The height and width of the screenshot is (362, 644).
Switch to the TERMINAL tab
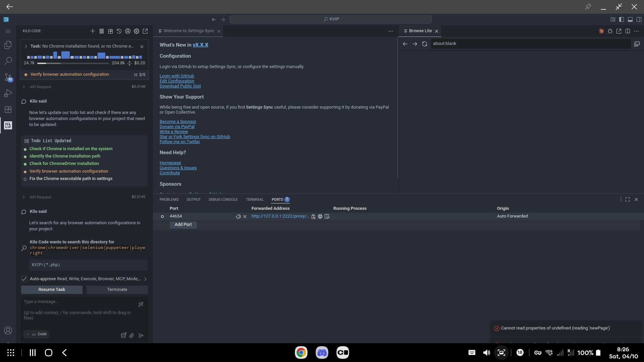coord(254,199)
